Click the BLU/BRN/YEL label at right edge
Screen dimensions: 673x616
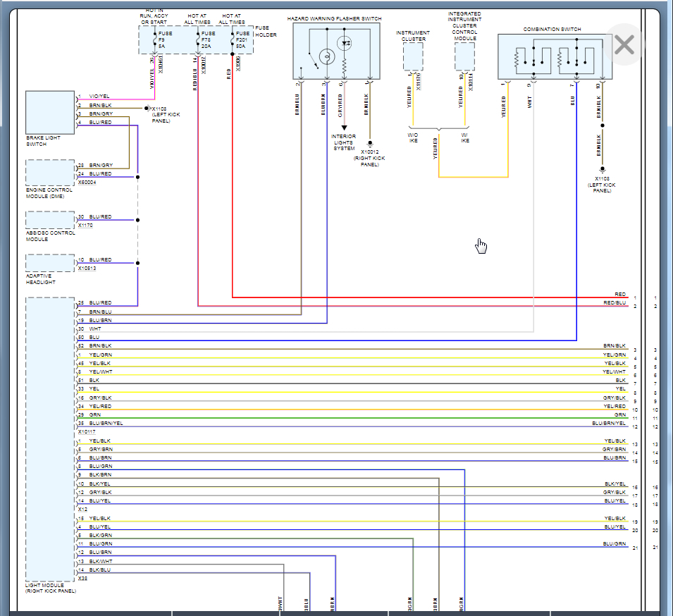tap(609, 424)
